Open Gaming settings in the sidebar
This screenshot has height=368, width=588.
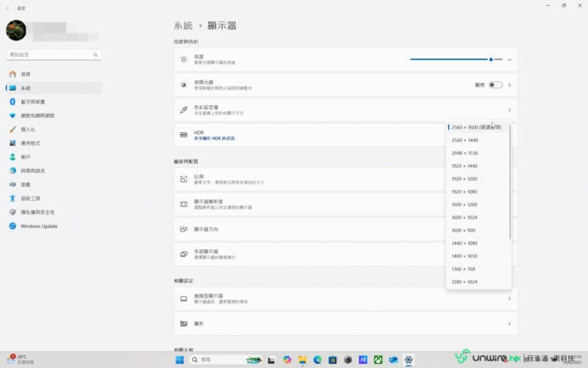tap(25, 184)
